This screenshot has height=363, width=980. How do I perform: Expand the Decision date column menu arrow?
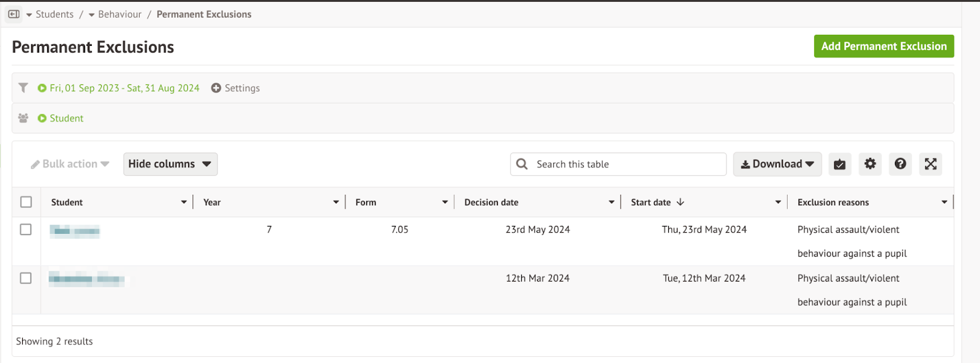point(611,202)
